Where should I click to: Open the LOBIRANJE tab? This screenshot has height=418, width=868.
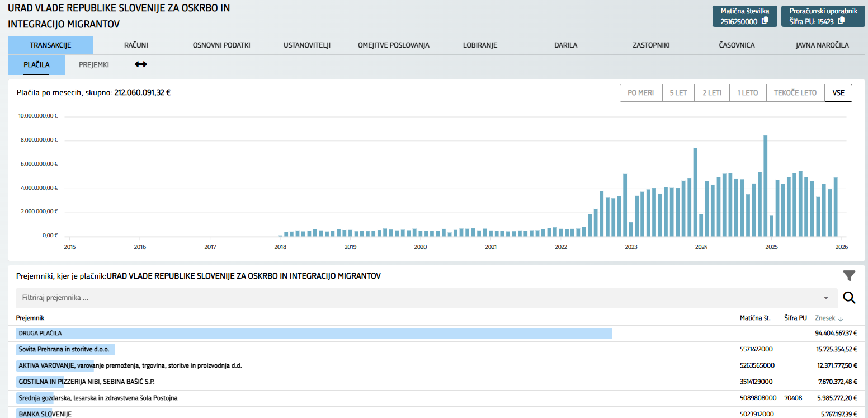pos(480,45)
